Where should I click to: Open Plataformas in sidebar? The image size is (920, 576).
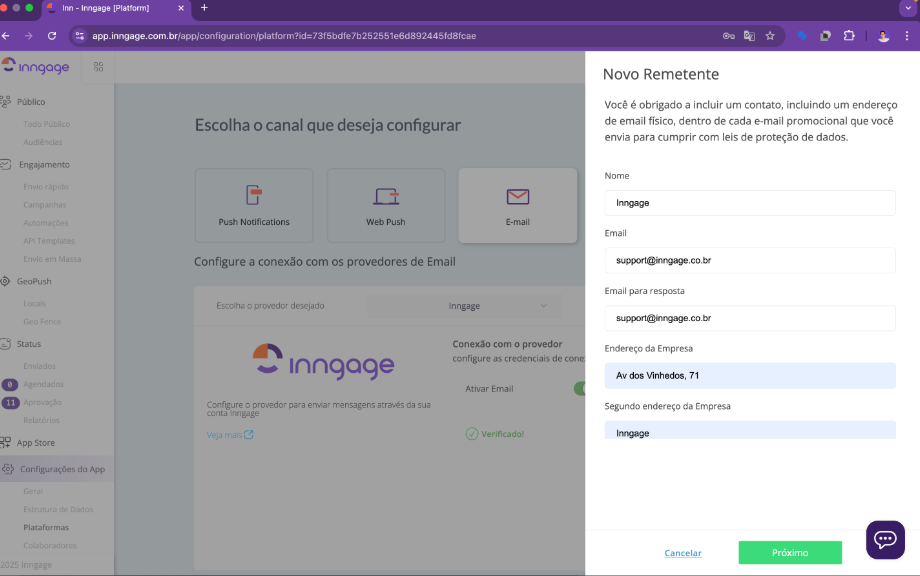click(46, 527)
